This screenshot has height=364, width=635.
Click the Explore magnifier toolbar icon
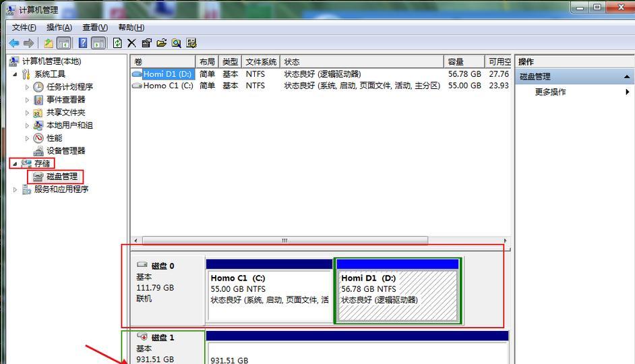(176, 43)
